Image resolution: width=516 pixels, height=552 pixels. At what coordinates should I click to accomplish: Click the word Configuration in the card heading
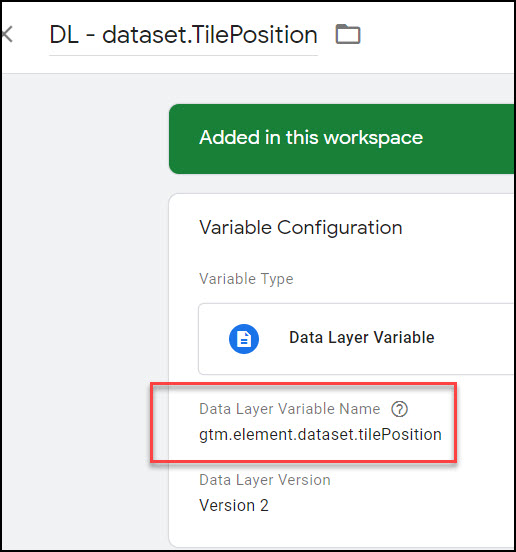point(340,228)
